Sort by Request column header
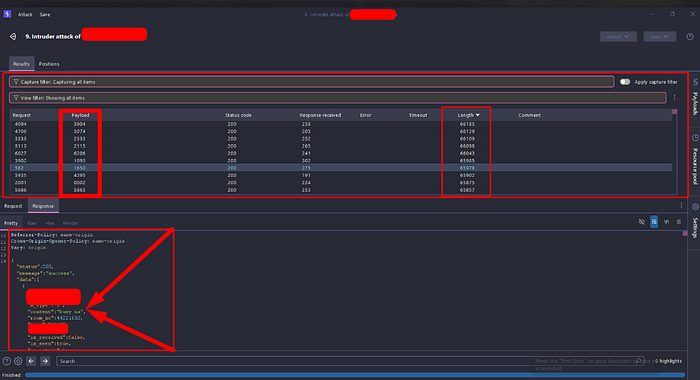700x380 pixels. click(21, 115)
